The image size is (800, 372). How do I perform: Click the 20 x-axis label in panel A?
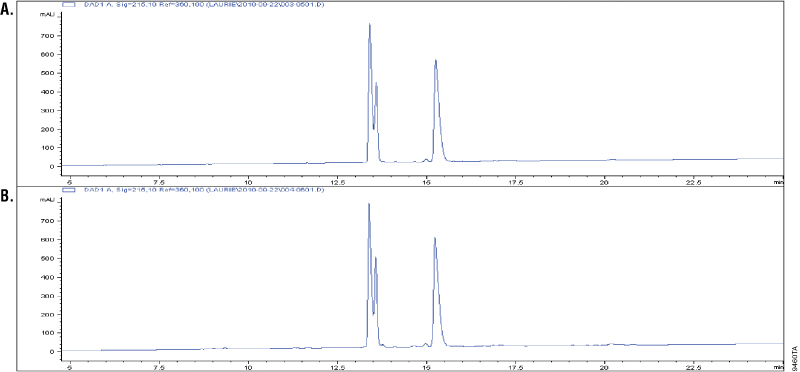coord(605,181)
